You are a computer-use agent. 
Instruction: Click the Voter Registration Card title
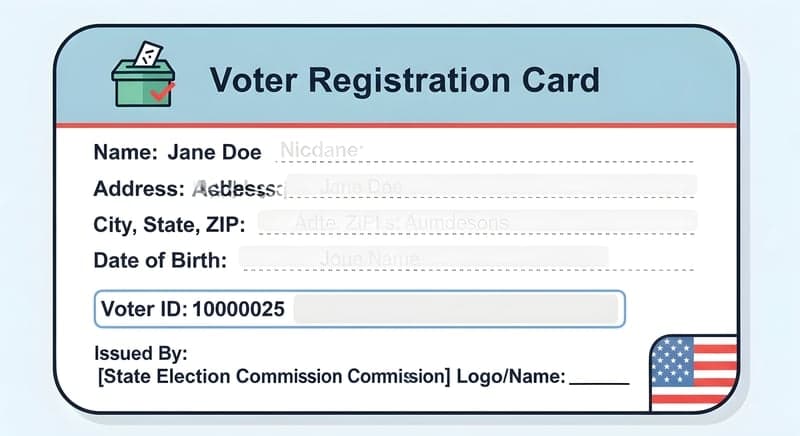405,78
